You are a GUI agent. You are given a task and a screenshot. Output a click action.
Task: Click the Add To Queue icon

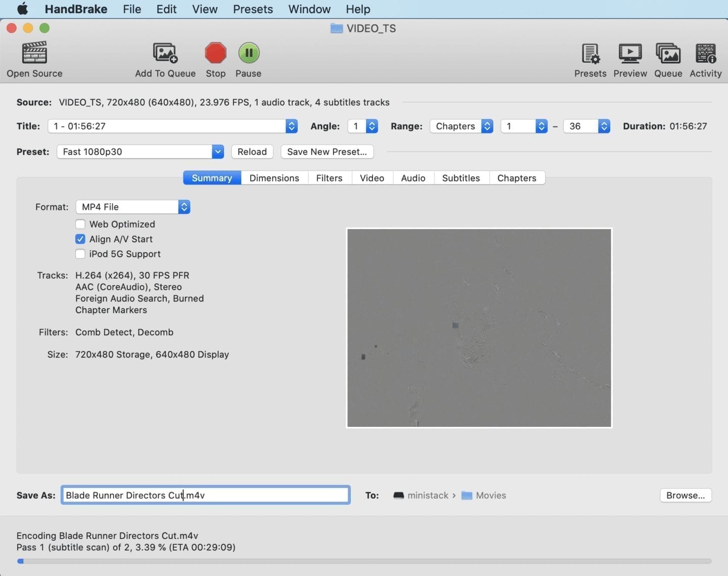pos(165,53)
